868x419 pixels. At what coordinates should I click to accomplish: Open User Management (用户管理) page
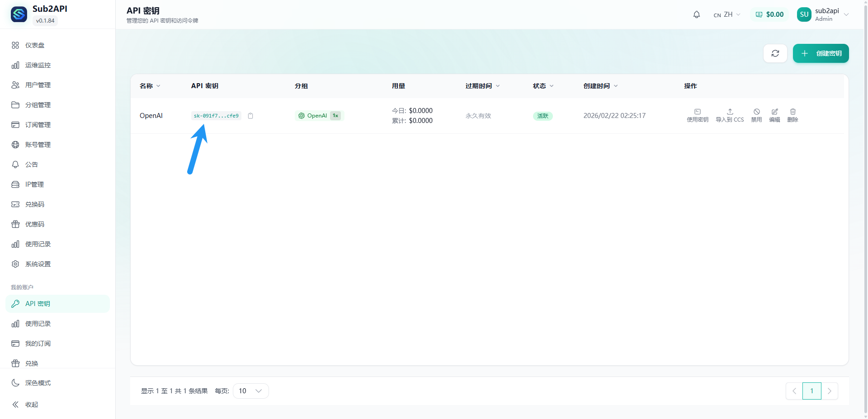38,85
